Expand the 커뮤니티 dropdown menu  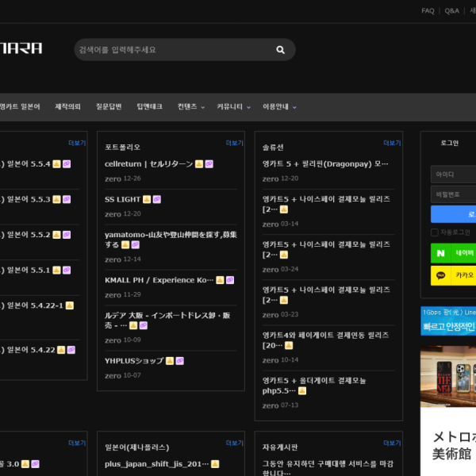235,107
